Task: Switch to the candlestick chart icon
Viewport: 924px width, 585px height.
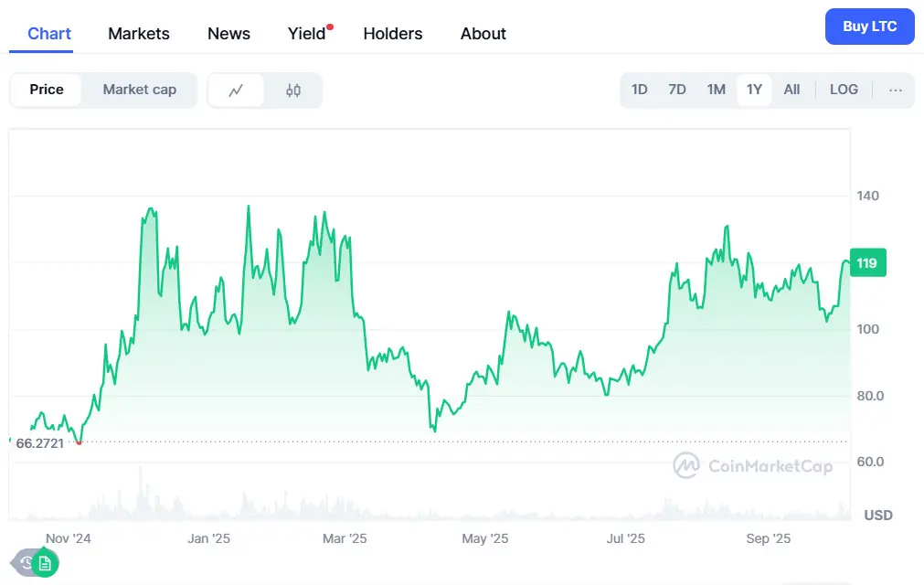Action: coord(292,90)
